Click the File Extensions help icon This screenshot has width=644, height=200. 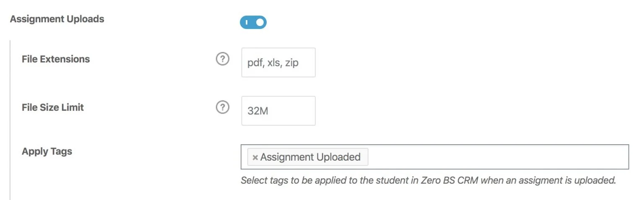point(222,60)
